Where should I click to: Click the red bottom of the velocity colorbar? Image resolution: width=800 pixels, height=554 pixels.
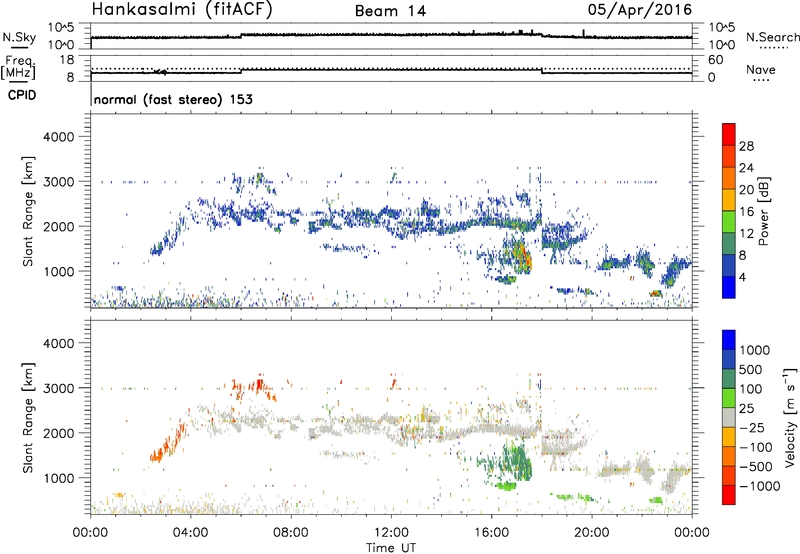729,495
